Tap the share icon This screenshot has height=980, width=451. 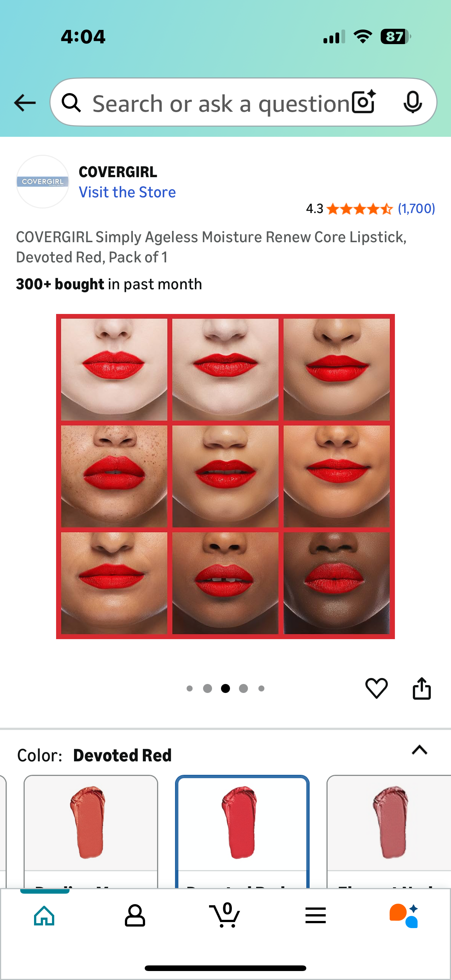[421, 688]
